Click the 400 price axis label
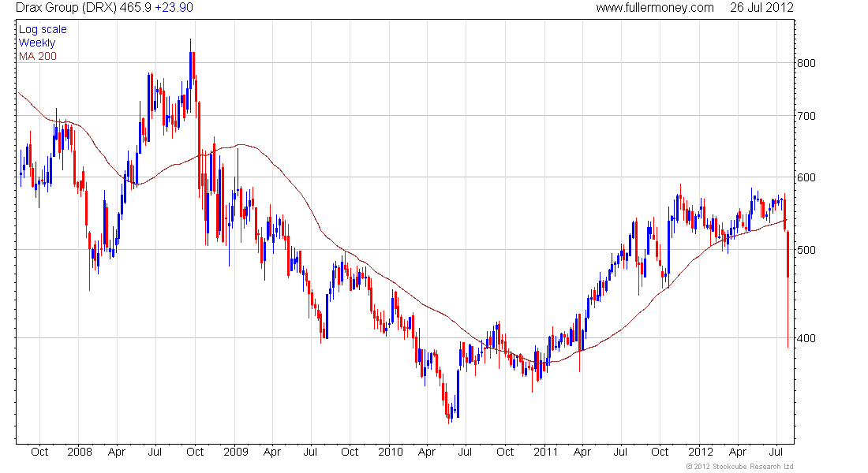868x473 pixels. [806, 338]
